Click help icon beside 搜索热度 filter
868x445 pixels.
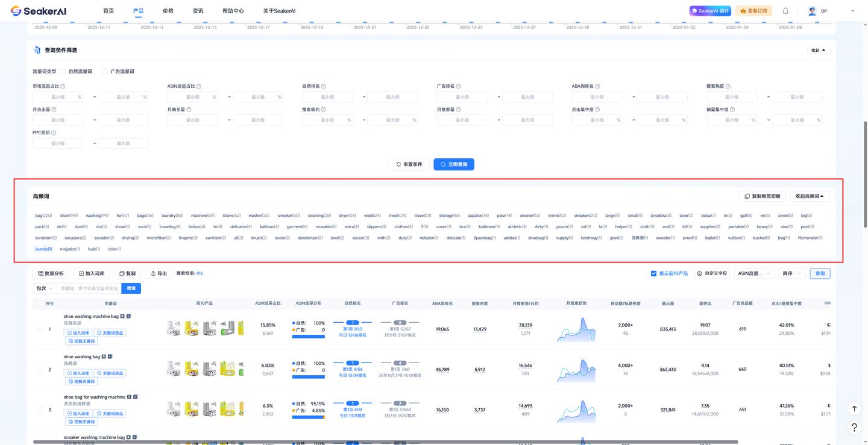coord(728,87)
